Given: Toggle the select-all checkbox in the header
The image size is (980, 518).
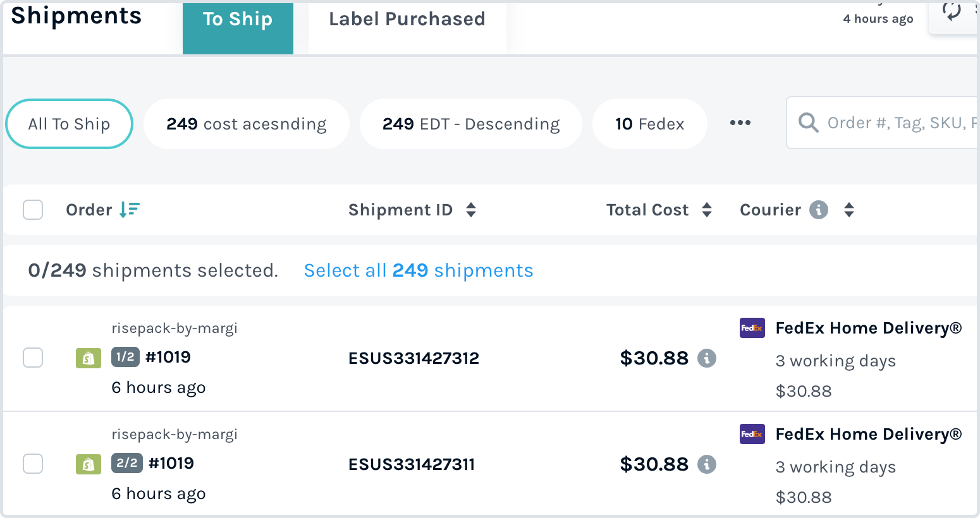Looking at the screenshot, I should click(33, 210).
